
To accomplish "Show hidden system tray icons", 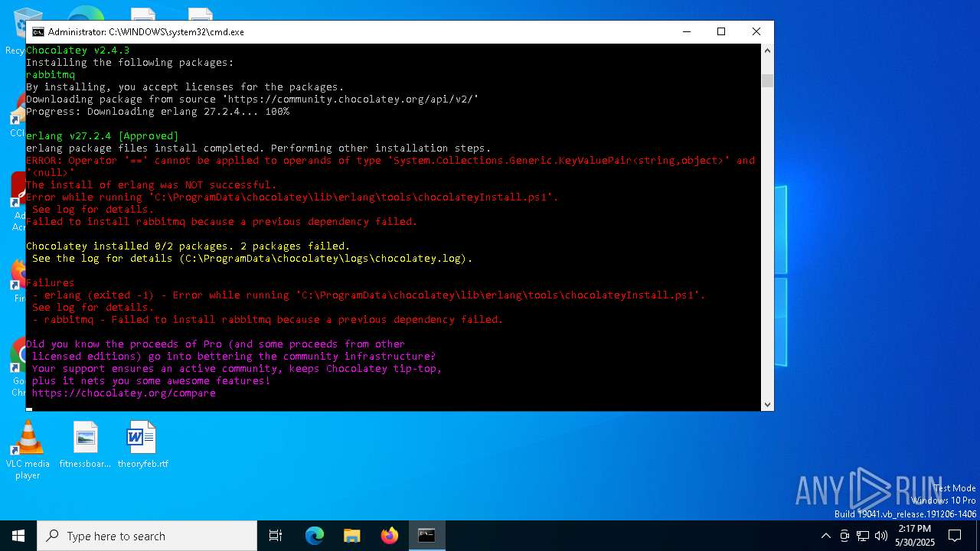I will click(x=825, y=536).
